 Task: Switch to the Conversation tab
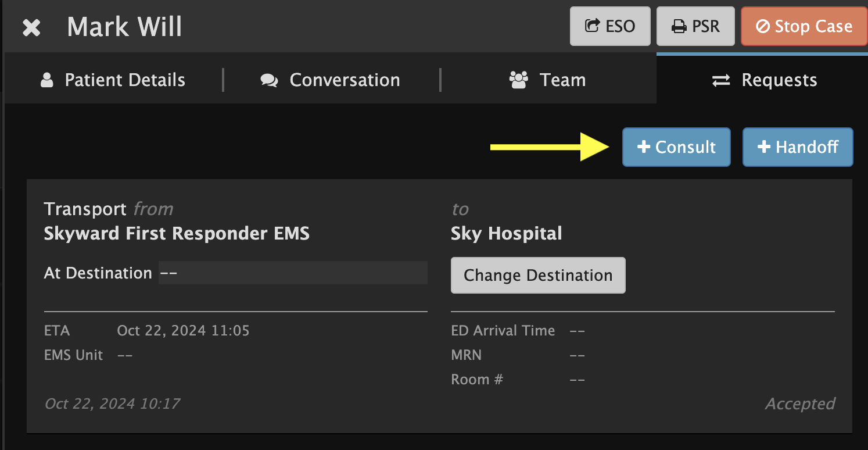[331, 80]
